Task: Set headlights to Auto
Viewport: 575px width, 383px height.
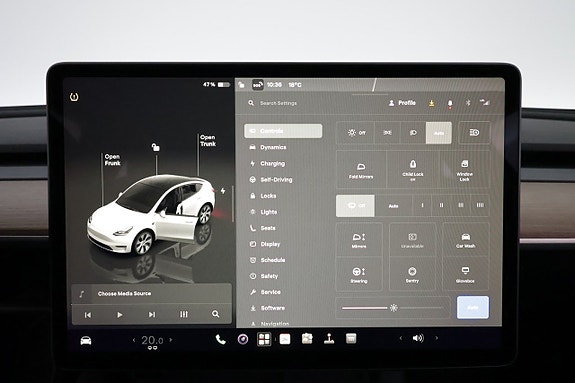Action: [x=439, y=133]
